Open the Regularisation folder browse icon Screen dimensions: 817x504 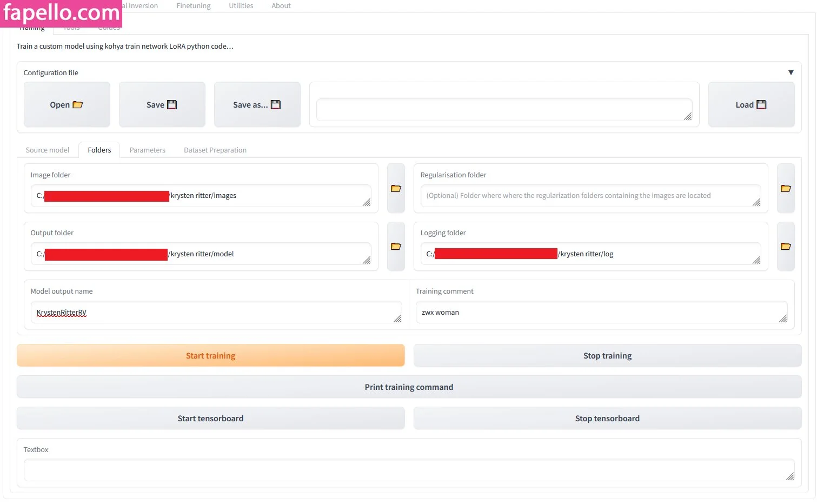tap(785, 188)
